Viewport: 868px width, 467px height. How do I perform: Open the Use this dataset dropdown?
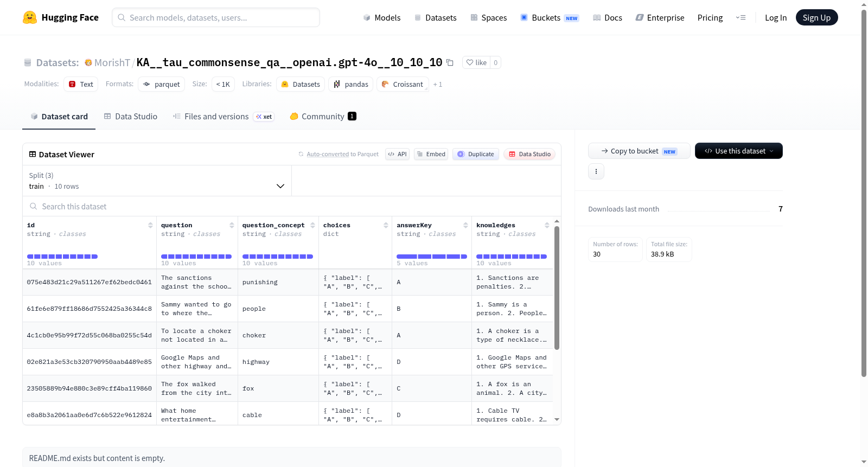738,151
